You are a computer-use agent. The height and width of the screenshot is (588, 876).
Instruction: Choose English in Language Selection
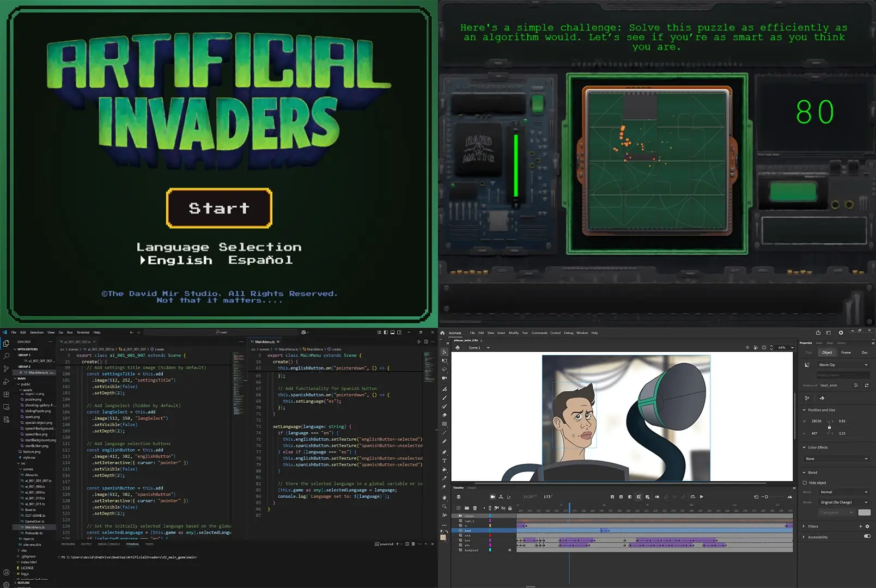point(180,260)
